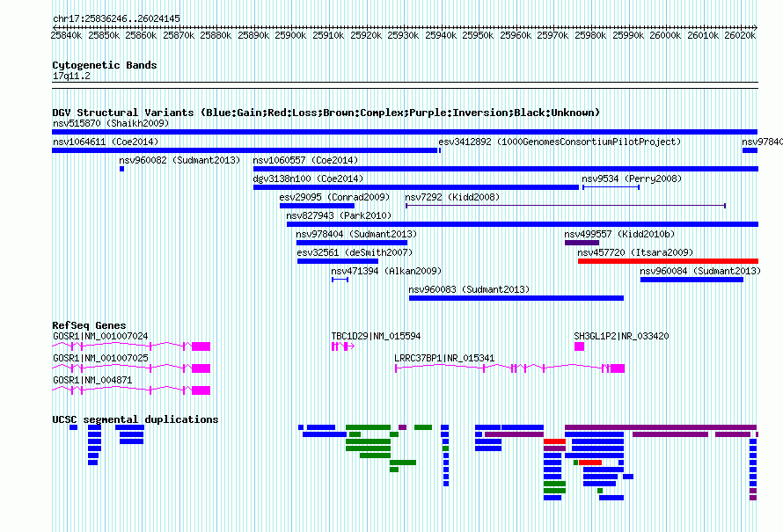Select the GOSR1|NM_004871 gene label

point(92,380)
